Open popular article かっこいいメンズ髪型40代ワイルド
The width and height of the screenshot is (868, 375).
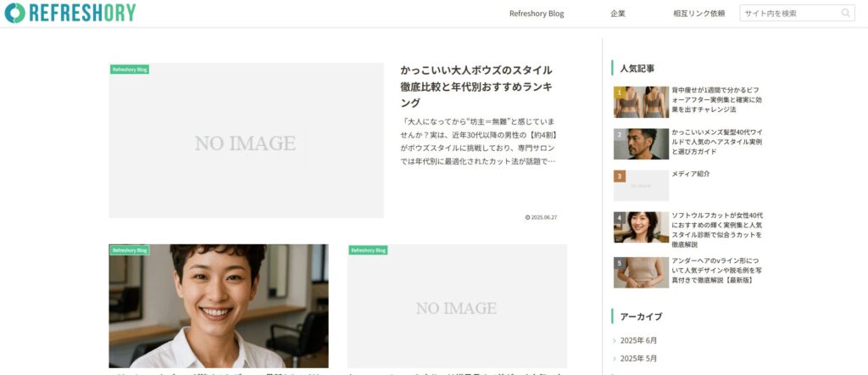click(716, 142)
